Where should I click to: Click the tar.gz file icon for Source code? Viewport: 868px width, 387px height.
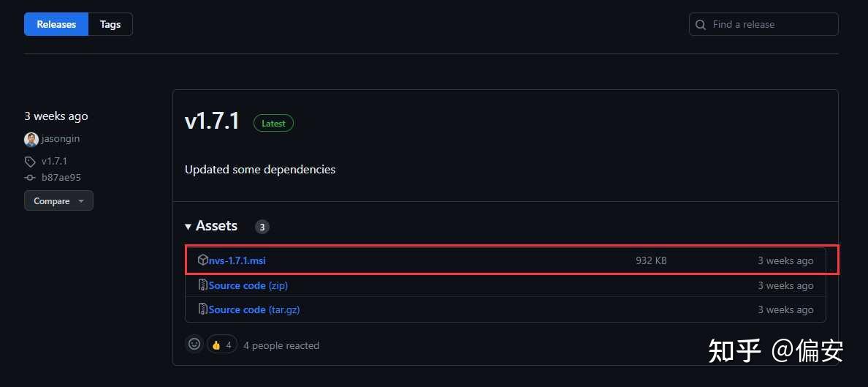[x=202, y=309]
